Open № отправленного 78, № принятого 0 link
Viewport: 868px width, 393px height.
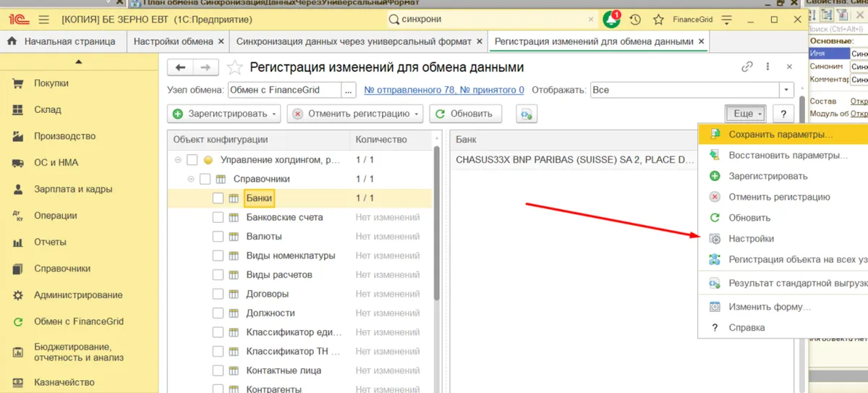click(444, 90)
